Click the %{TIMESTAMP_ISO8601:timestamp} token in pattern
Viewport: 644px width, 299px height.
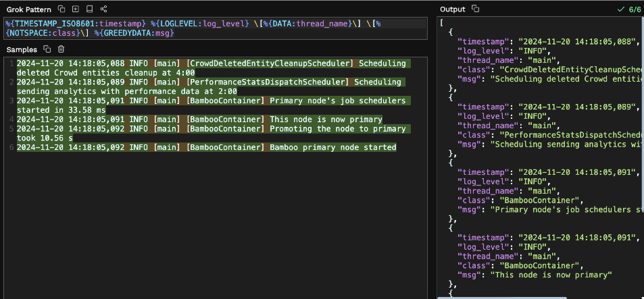click(x=76, y=24)
